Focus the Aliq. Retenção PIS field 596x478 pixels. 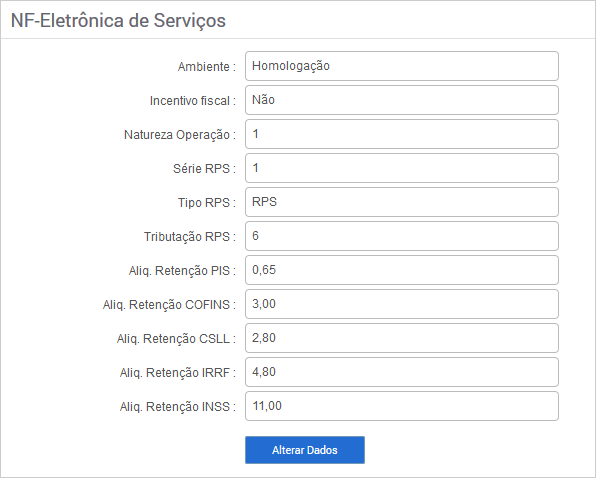point(402,270)
